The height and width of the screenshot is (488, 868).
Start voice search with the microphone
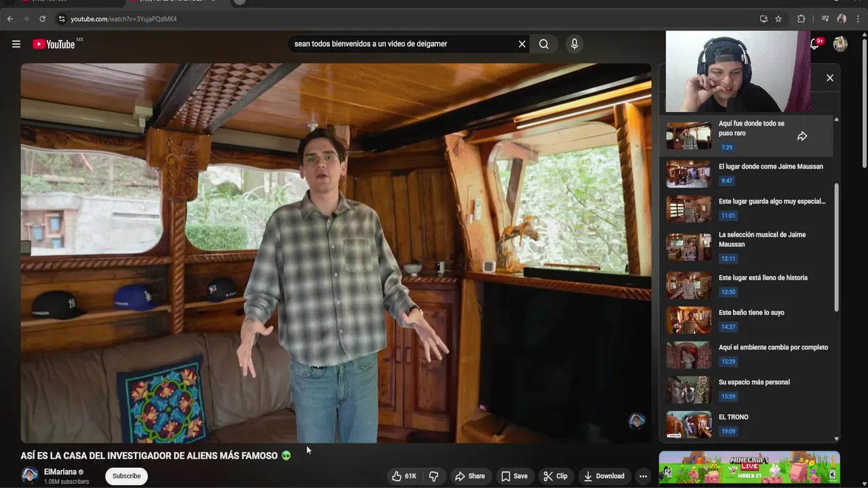[x=574, y=44]
